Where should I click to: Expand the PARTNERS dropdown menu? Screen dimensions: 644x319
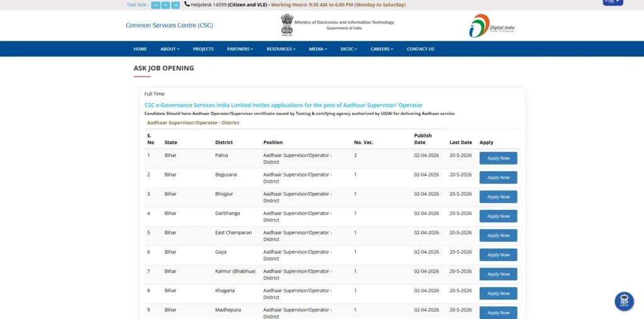click(x=240, y=49)
